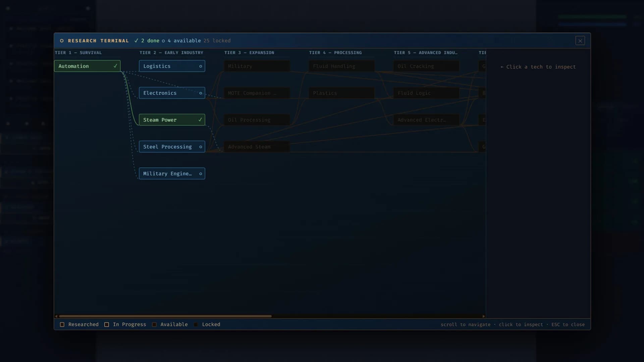The image size is (644, 362).
Task: Click the "TIER 3 – EXPANSION" header
Action: 249,53
